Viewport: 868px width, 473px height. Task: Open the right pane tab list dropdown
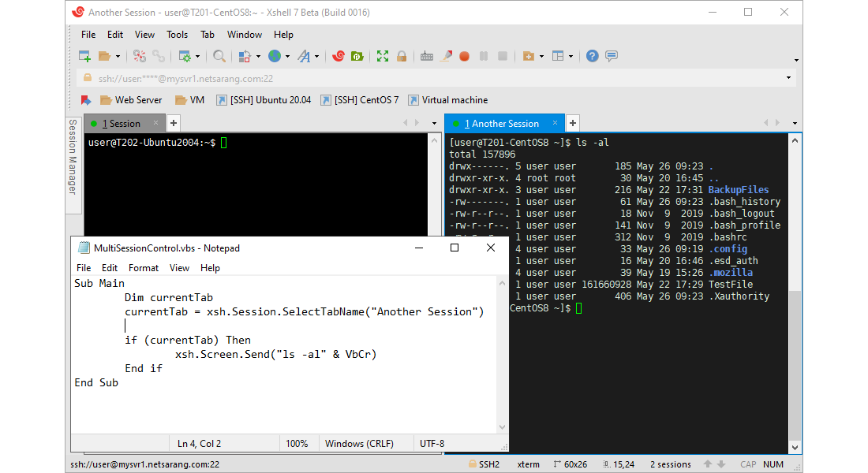(795, 123)
